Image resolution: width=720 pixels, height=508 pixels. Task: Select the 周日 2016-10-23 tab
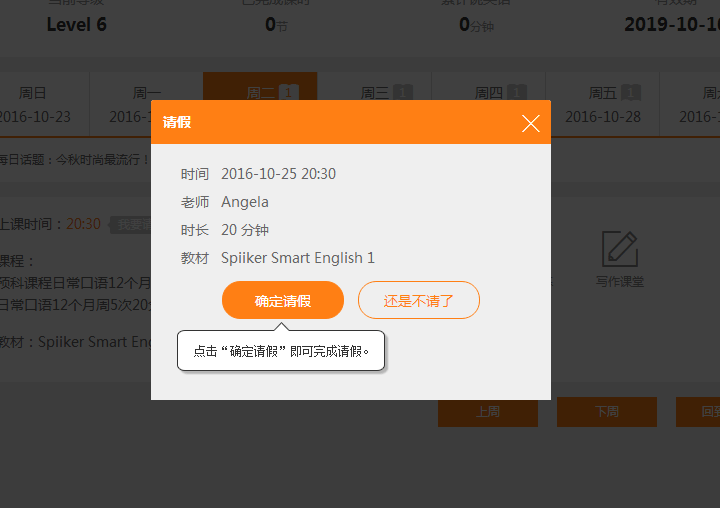click(x=34, y=104)
